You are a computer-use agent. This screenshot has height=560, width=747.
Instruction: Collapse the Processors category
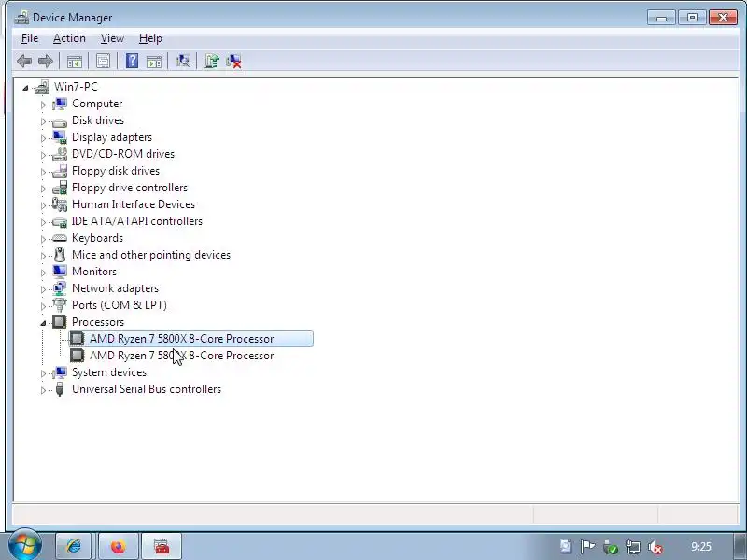pos(43,323)
